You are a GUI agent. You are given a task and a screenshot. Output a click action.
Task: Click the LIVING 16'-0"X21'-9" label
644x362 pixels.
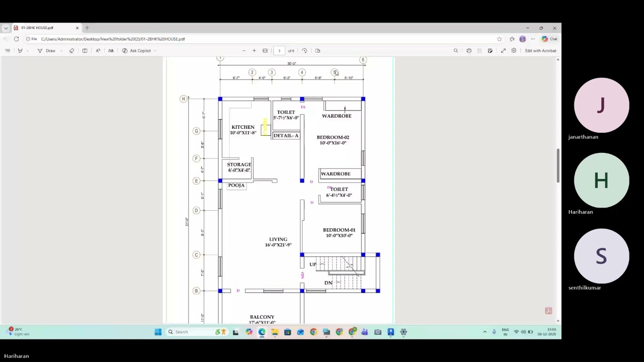(x=278, y=242)
